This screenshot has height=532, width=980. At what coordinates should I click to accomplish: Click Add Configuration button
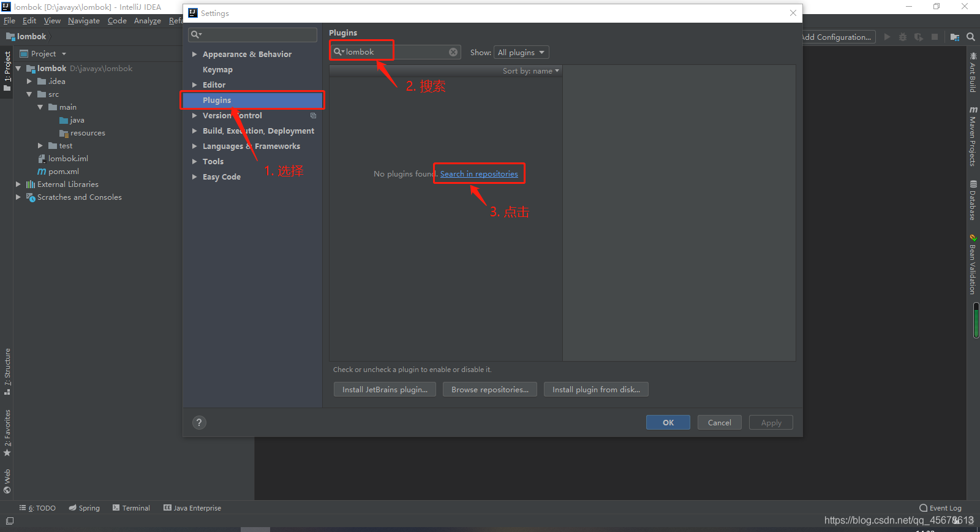coord(838,37)
